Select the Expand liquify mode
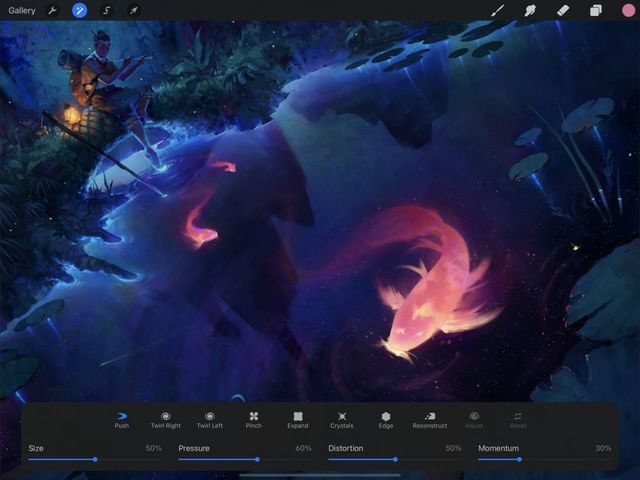Screen dimensions: 640x480 coord(298,419)
